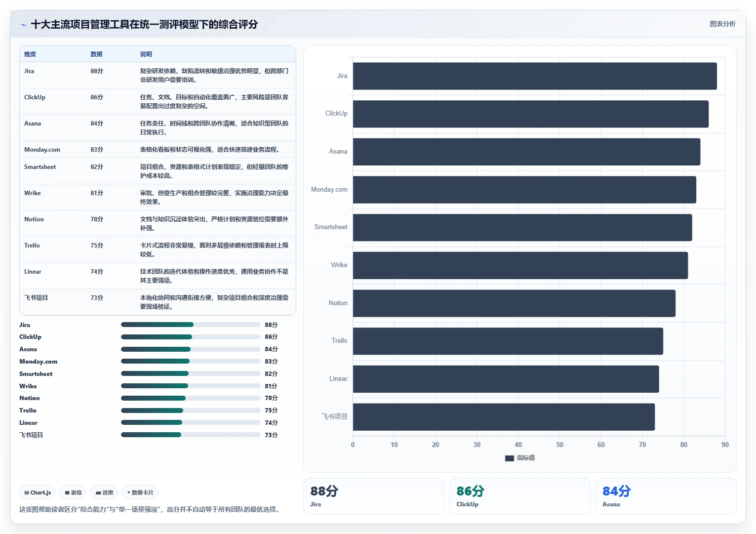Click the Trello bar in the bar chart

508,341
